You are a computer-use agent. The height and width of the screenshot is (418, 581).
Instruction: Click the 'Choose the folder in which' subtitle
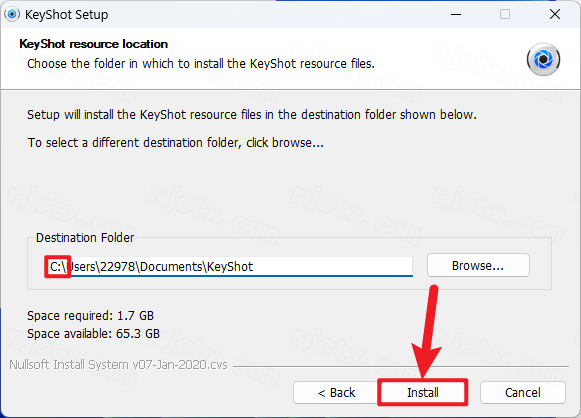(201, 64)
